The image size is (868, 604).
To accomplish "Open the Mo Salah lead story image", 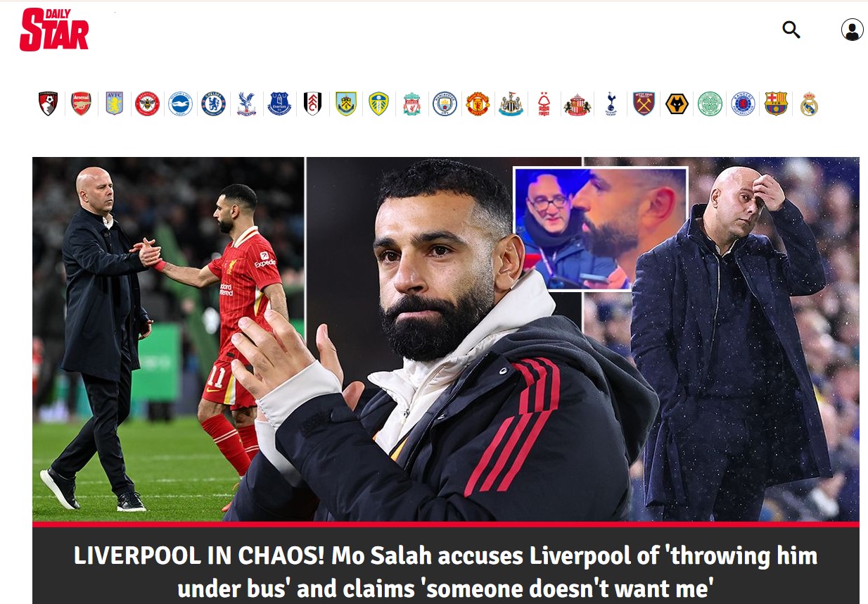I will click(x=446, y=339).
